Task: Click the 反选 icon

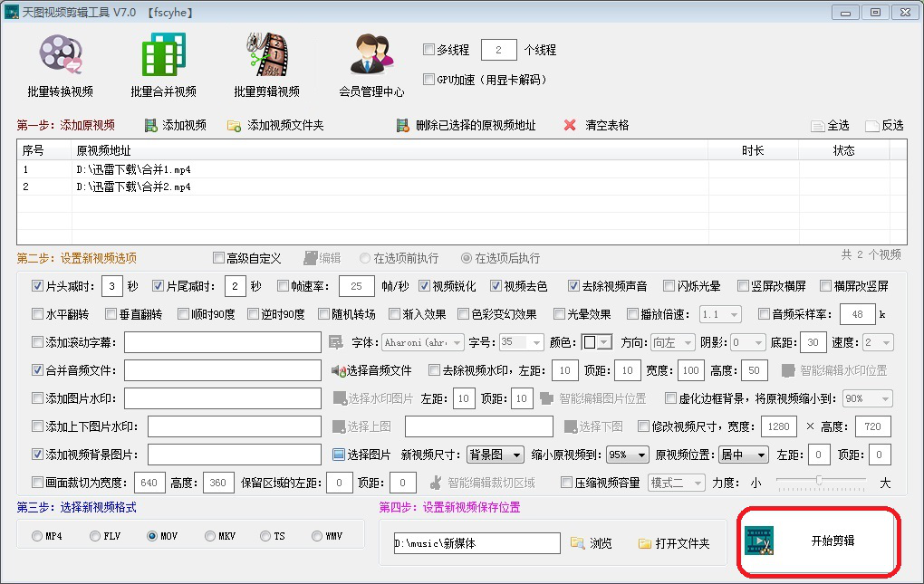Action: click(872, 126)
